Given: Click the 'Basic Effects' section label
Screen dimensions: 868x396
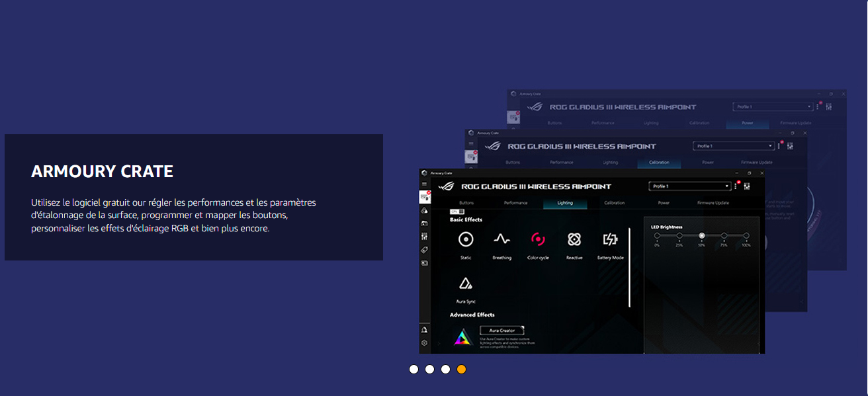Looking at the screenshot, I should click(466, 219).
